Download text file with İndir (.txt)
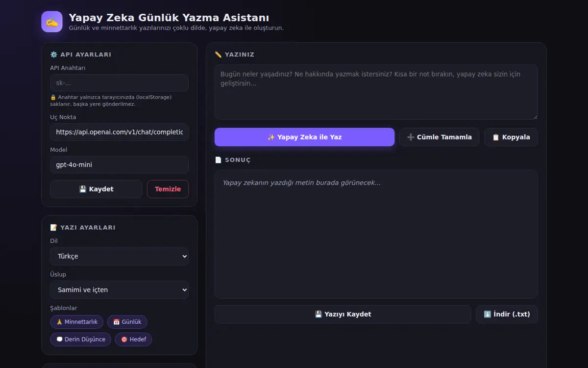588x368 pixels. 507,314
